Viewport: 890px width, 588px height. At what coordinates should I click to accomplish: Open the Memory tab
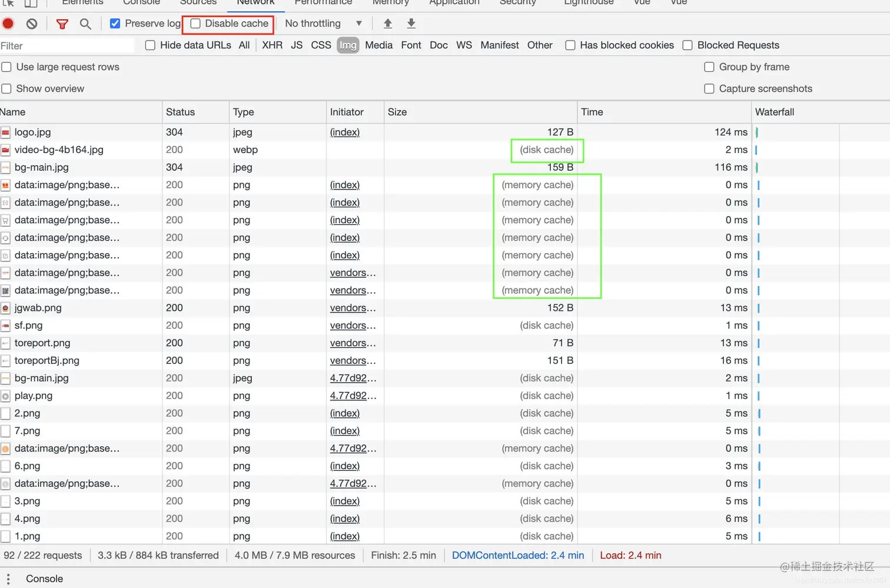pyautogui.click(x=390, y=3)
